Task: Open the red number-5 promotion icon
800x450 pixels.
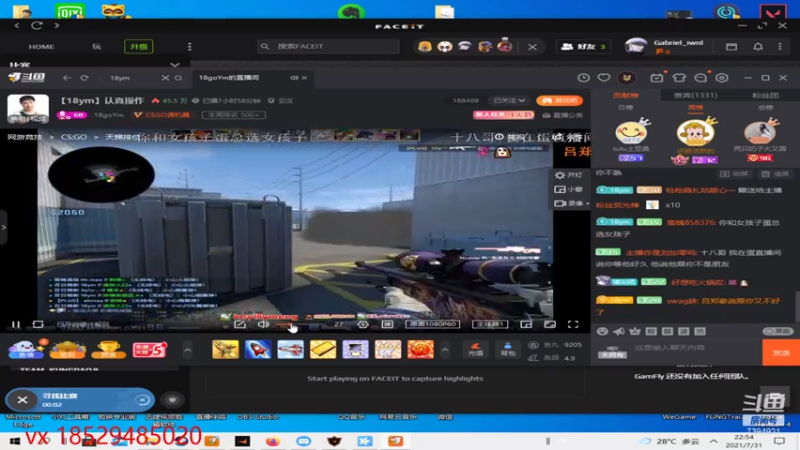Action: [149, 350]
